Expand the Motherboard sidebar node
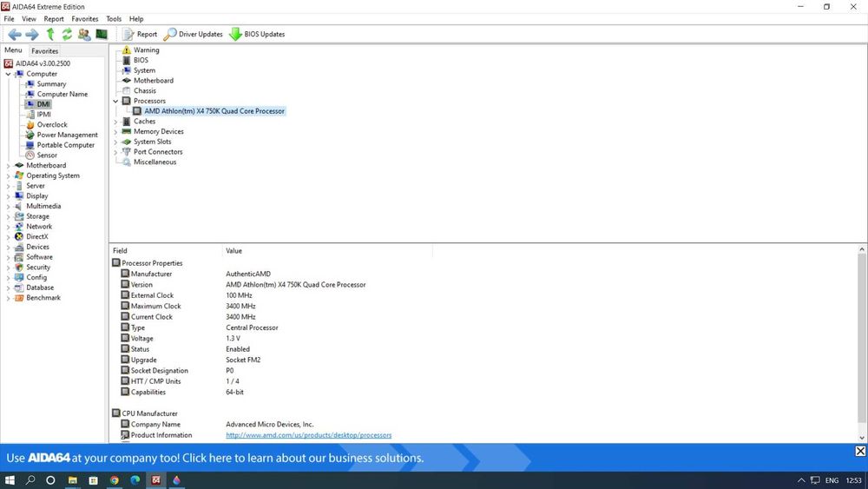The image size is (868, 489). click(8, 166)
